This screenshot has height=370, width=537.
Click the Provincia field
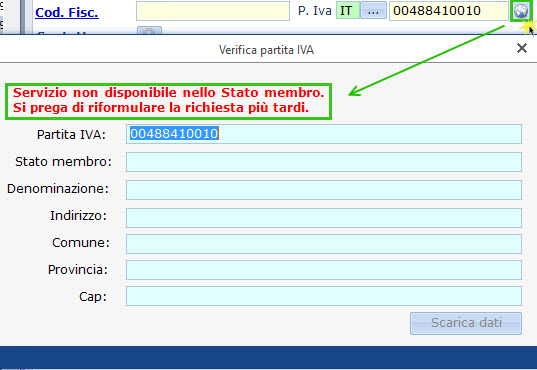click(x=324, y=270)
